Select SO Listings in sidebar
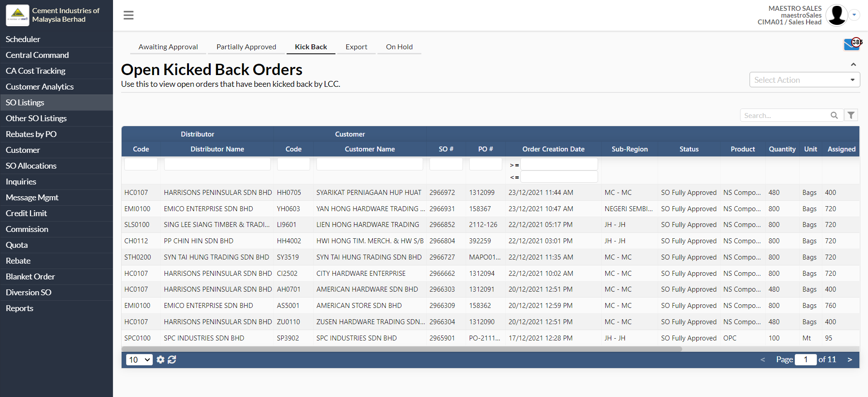This screenshot has width=868, height=397. [x=57, y=103]
